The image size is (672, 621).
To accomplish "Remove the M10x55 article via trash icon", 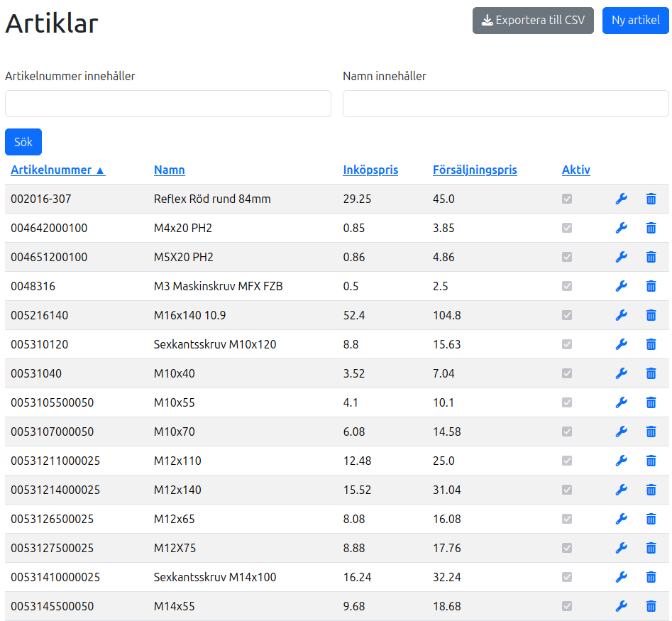I will click(x=651, y=402).
